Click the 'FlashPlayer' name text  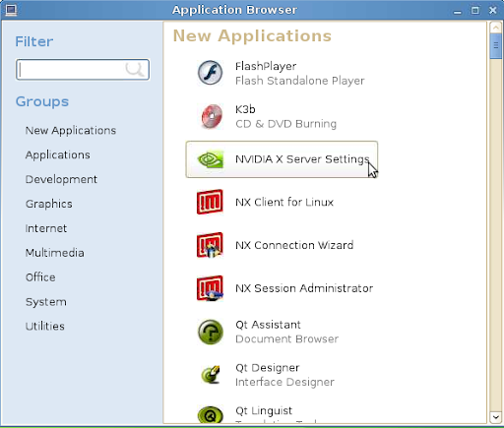[266, 66]
